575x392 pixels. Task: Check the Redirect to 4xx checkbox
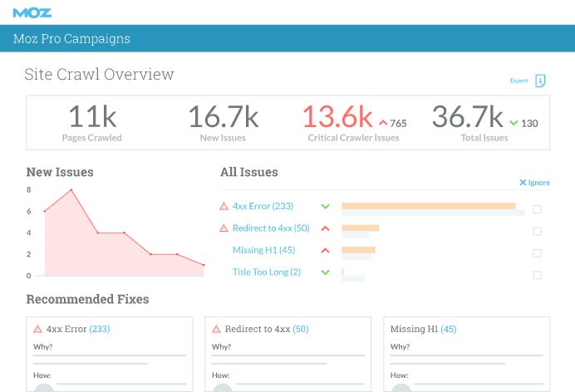[537, 231]
